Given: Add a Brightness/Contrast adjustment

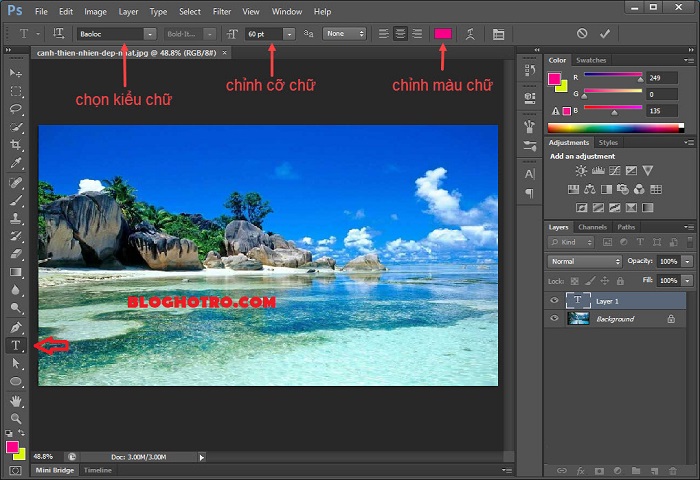Looking at the screenshot, I should [581, 171].
